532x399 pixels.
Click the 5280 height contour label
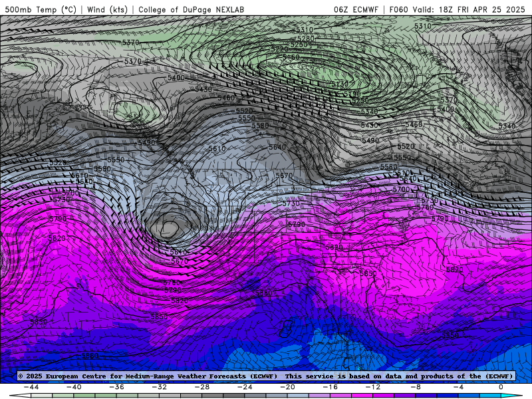306,39
